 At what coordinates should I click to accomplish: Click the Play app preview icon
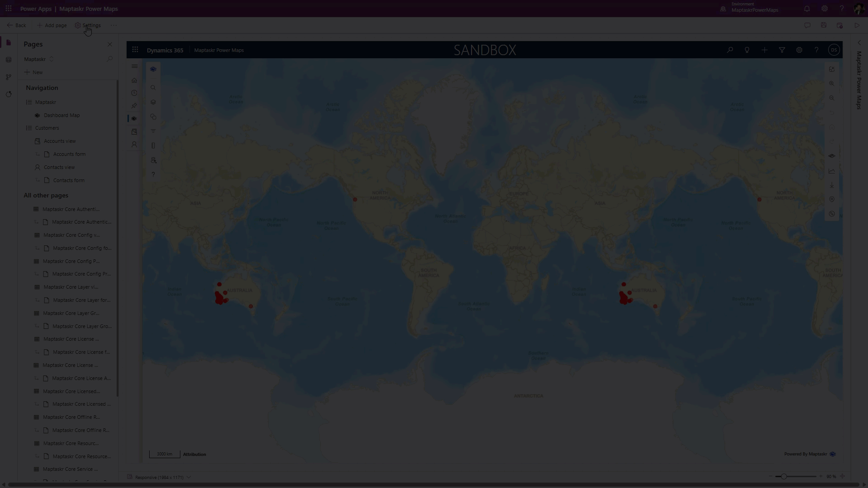(857, 25)
